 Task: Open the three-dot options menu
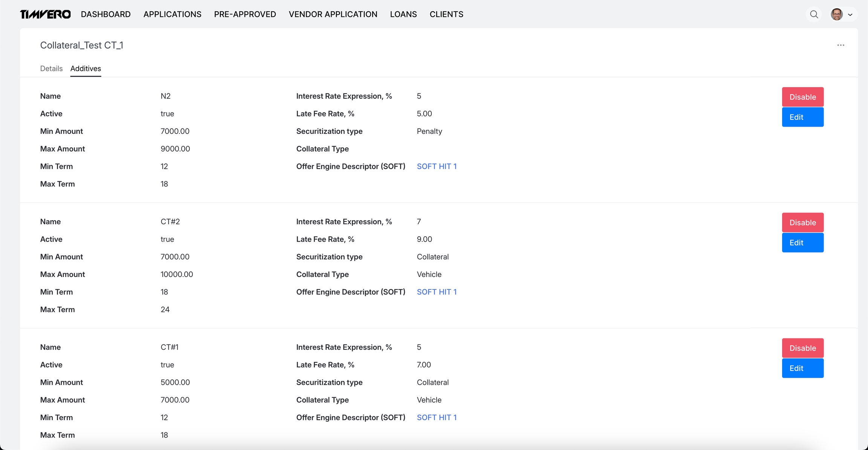pyautogui.click(x=840, y=45)
